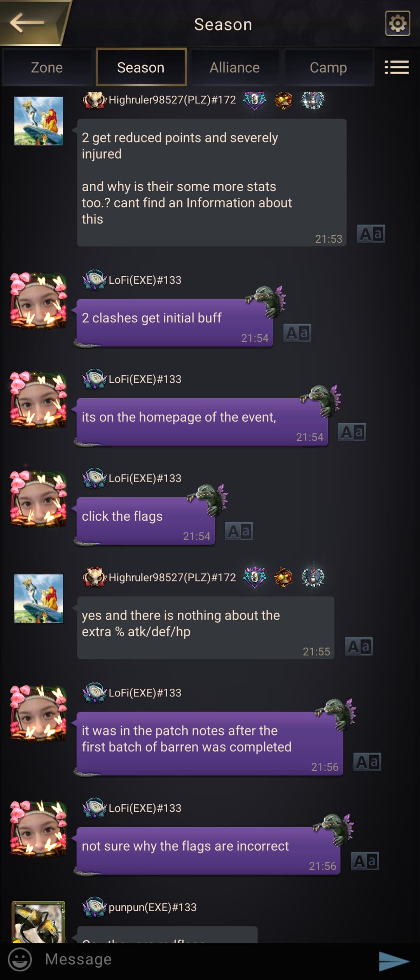Focus the Message input field
This screenshot has height=980, width=420.
[x=206, y=959]
